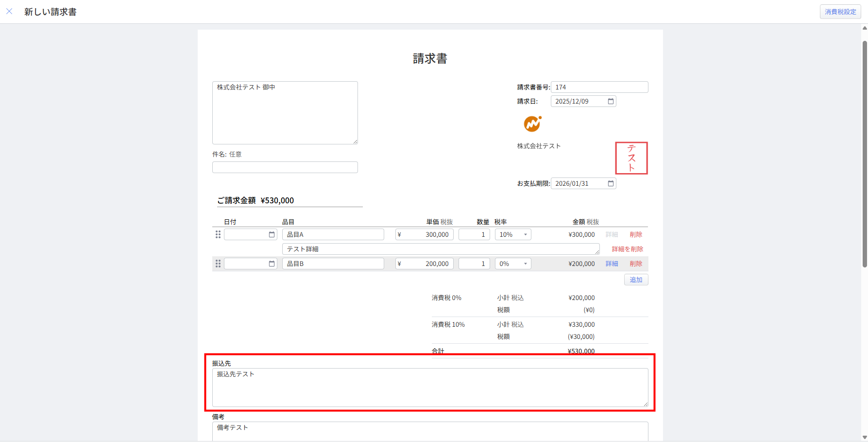Open calendar picker for お支払期限 date
Viewport: 868px width, 442px height.
point(611,183)
